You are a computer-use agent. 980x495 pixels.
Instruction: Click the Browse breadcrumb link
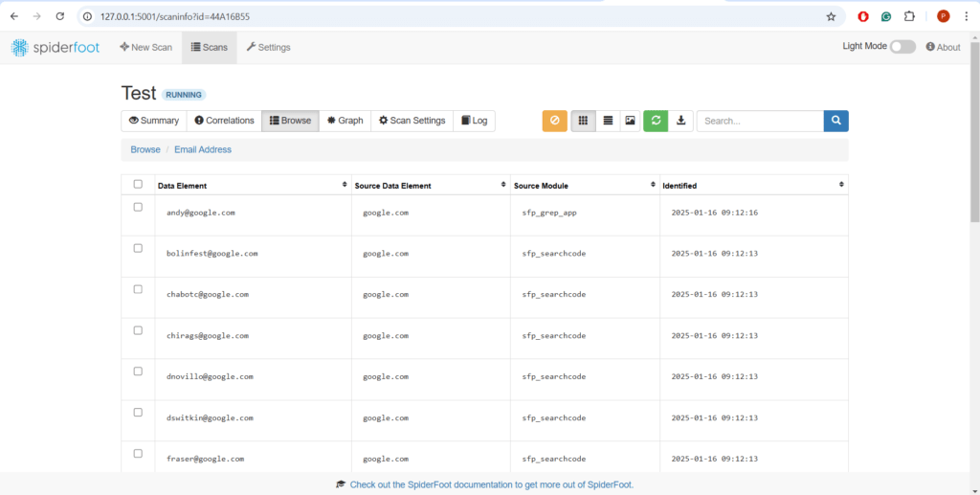click(x=145, y=150)
